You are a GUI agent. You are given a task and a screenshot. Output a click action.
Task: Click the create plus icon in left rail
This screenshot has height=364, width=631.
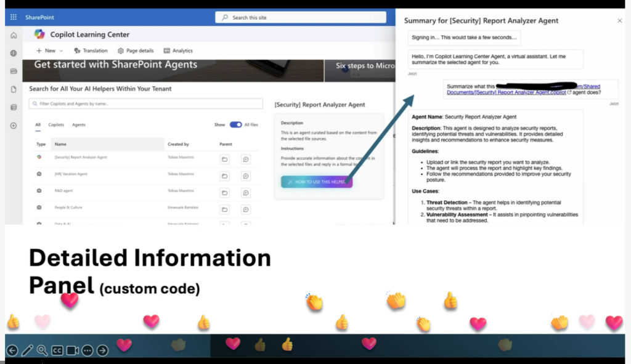[14, 126]
